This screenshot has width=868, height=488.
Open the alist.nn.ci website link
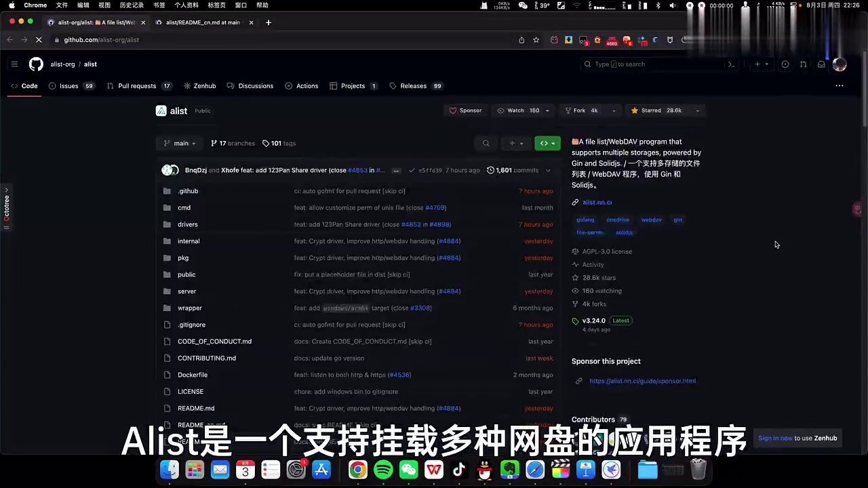point(597,202)
